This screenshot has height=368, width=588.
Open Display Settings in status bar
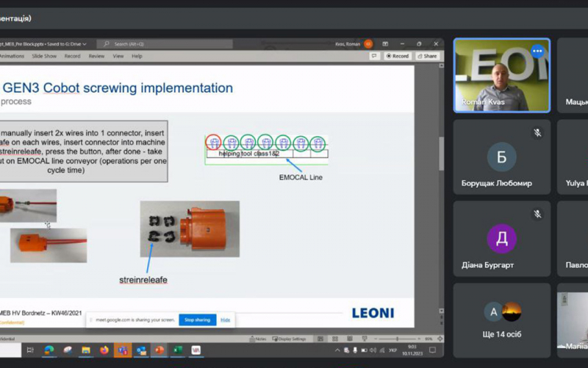point(289,339)
